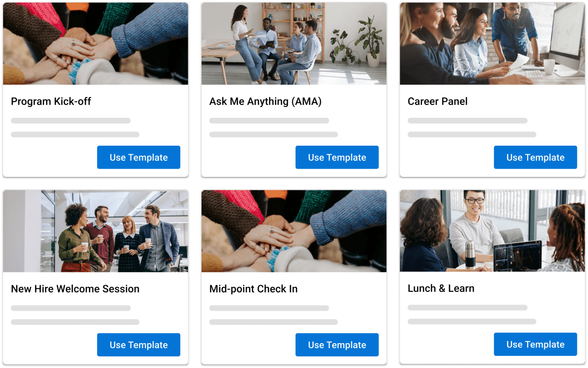Open the Ask Me Anything office meeting image
This screenshot has width=588, height=368.
point(294,44)
